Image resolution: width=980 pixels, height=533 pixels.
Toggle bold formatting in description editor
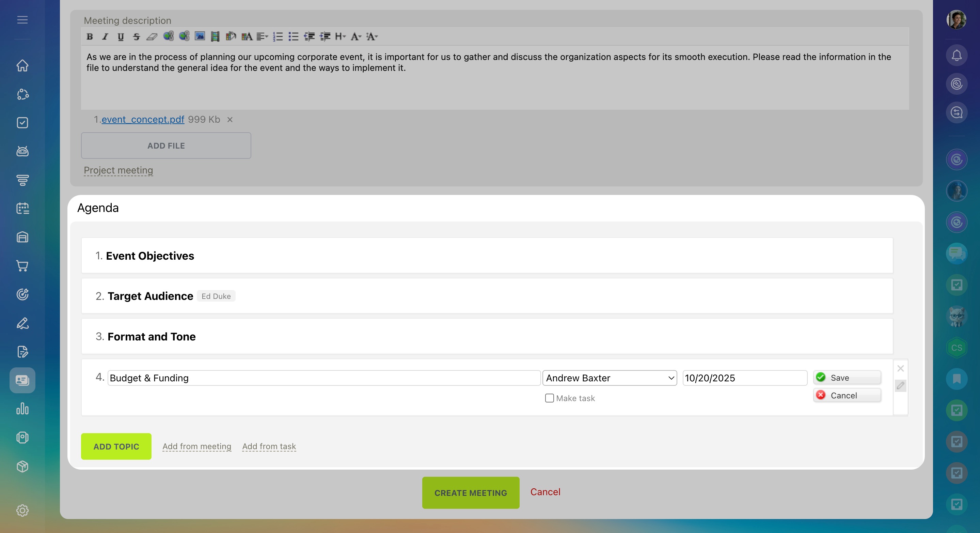(x=90, y=36)
